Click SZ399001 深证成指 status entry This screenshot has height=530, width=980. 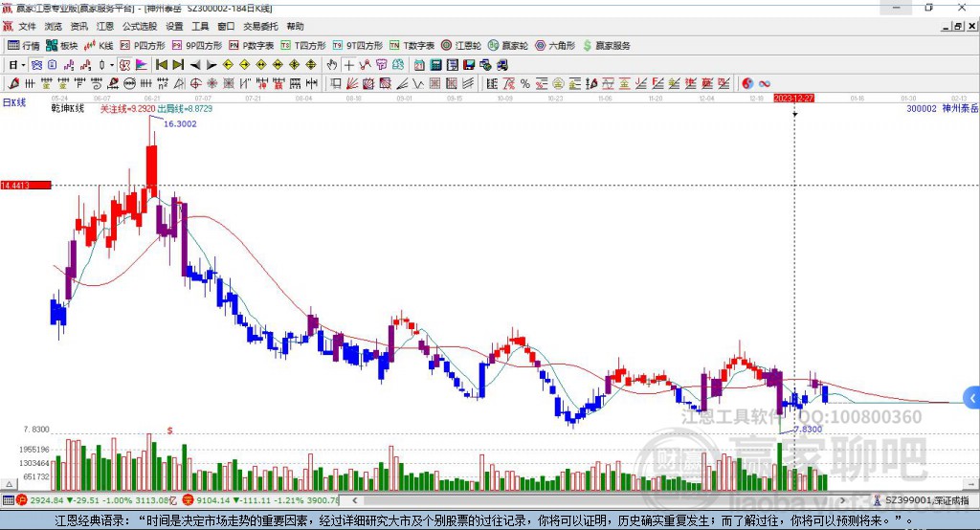pyautogui.click(x=921, y=500)
